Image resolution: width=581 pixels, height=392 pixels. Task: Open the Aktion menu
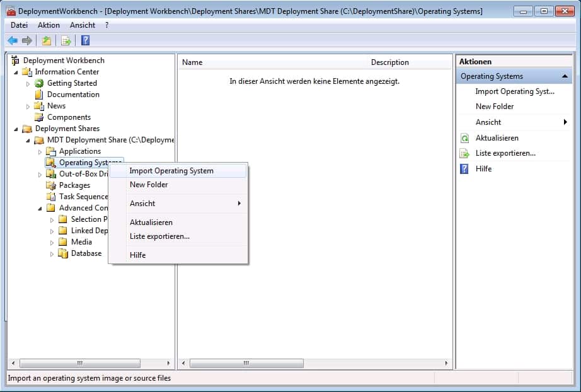click(x=49, y=25)
